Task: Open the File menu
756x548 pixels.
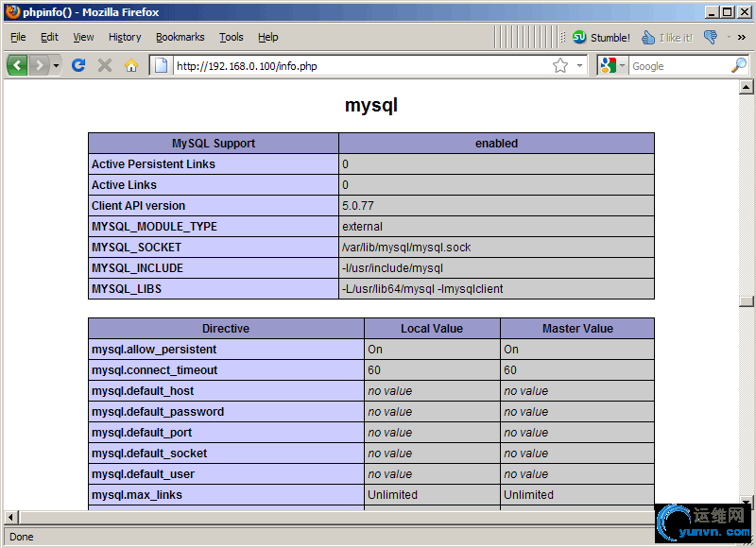Action: pos(18,37)
